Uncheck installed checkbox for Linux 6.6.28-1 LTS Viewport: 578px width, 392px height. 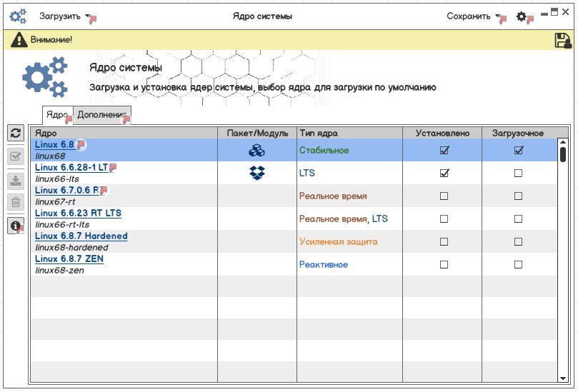pyautogui.click(x=444, y=174)
